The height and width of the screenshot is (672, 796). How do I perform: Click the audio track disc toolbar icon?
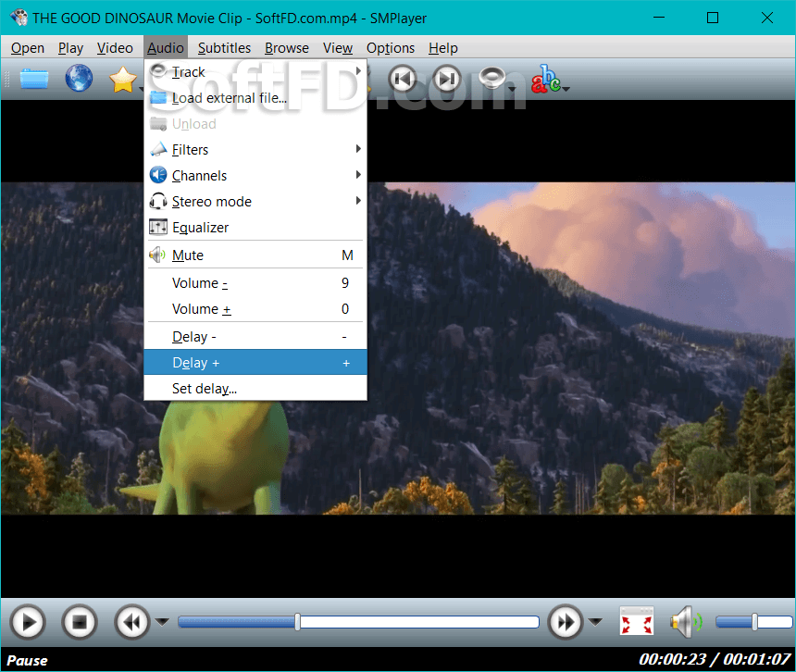[x=491, y=79]
